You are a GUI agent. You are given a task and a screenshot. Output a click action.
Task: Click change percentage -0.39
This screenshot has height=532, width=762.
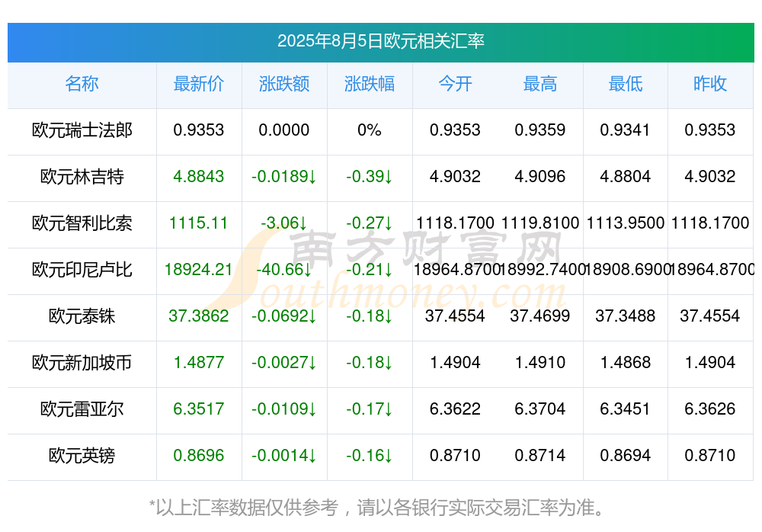click(x=370, y=177)
